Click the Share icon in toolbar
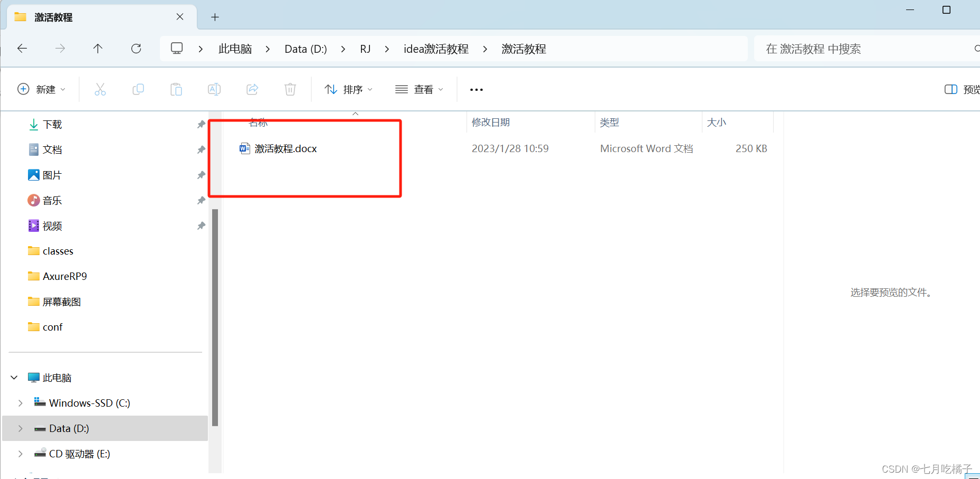Screen dimensions: 980x479 [x=252, y=89]
